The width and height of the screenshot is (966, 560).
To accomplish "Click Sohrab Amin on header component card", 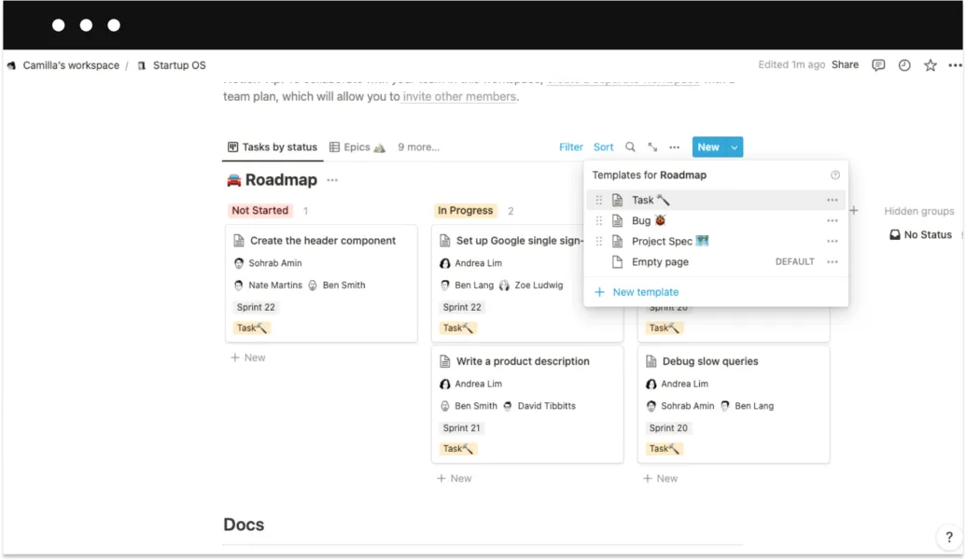I will [x=268, y=263].
